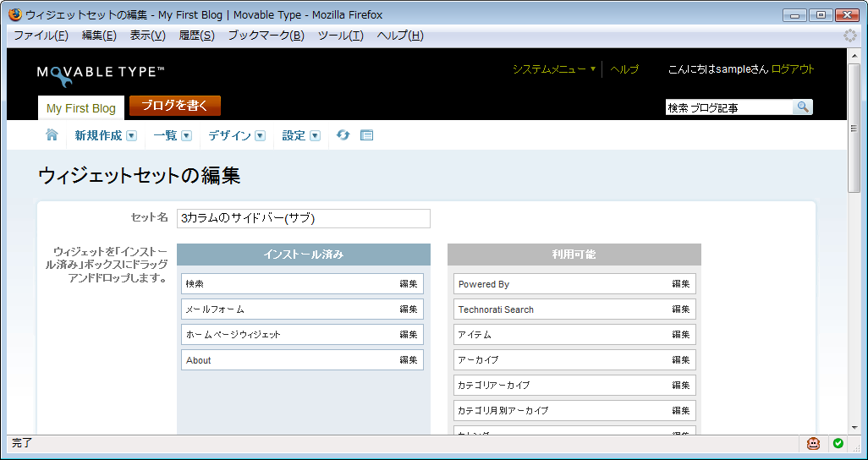868x460 pixels.
Task: Expand the 新規作成 dropdown arrow
Action: [131, 136]
